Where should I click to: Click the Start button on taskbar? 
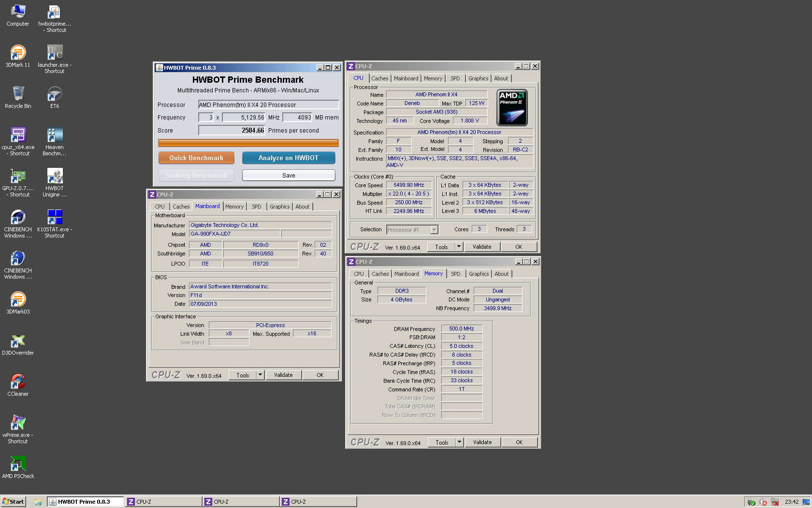point(13,502)
